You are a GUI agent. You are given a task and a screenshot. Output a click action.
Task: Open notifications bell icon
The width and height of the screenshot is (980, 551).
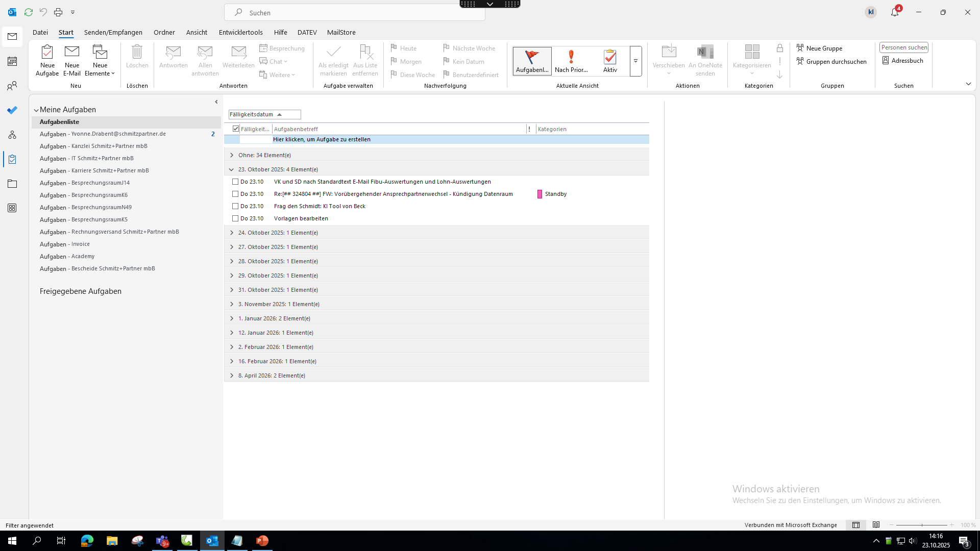click(895, 12)
